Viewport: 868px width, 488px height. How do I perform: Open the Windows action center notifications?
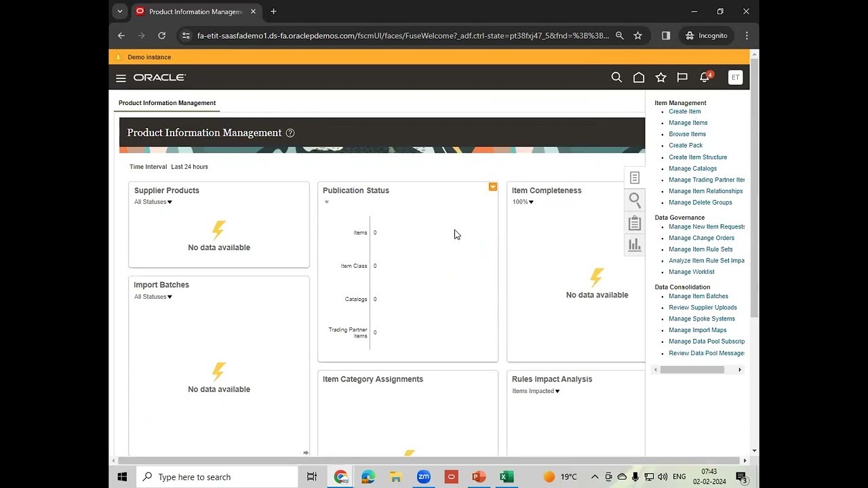741,477
